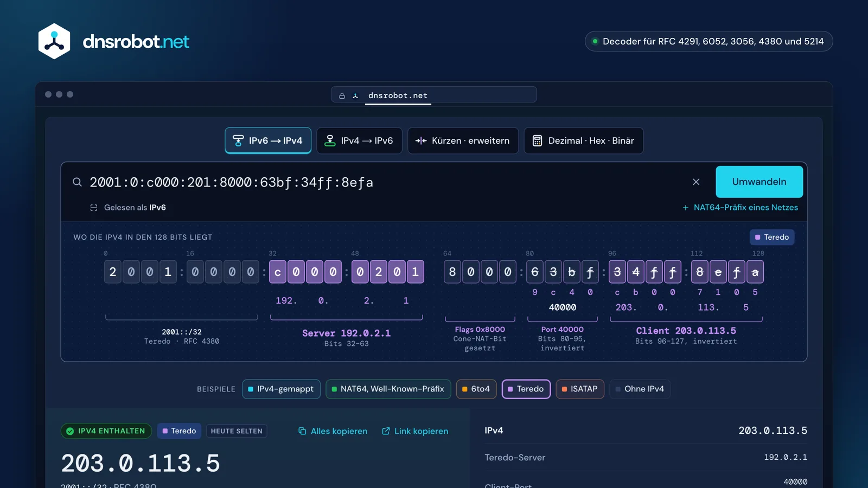Click the Teredo-Server value 192.0.2.1
The image size is (868, 488).
(x=786, y=457)
